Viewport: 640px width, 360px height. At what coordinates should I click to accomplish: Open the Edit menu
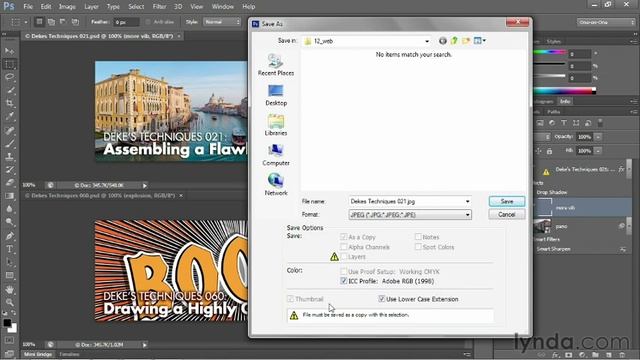point(46,7)
